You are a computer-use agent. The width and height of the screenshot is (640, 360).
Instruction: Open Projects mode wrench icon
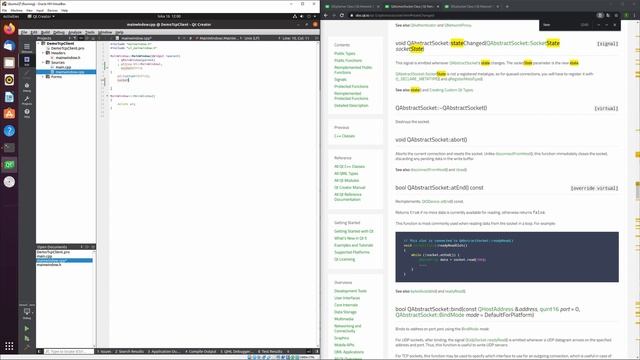pyautogui.click(x=27, y=100)
